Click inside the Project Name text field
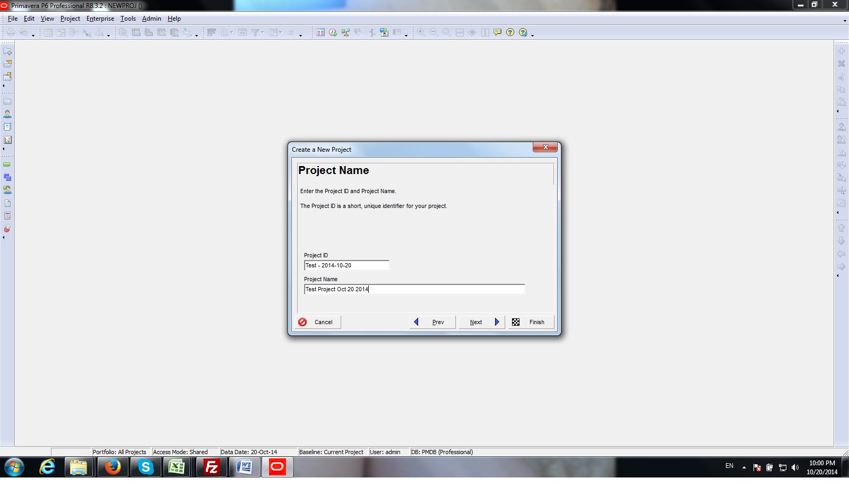Viewport: 849px width, 504px height. pyautogui.click(x=414, y=290)
